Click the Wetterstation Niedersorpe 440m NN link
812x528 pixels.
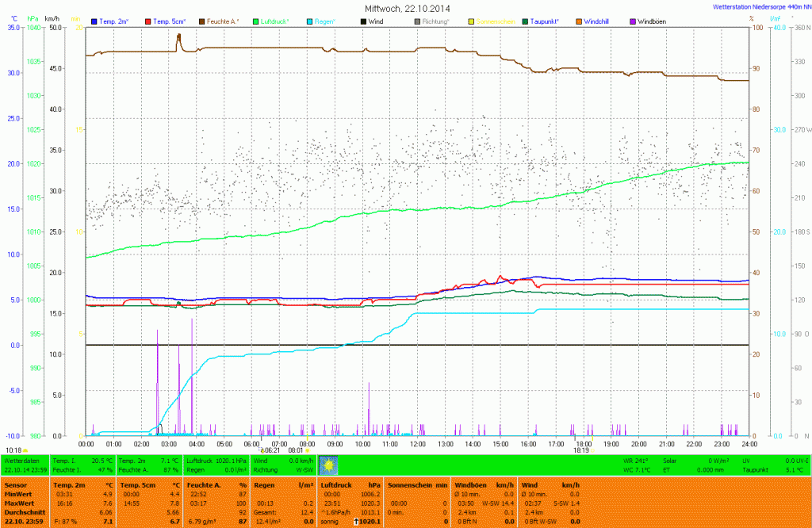[x=759, y=6]
